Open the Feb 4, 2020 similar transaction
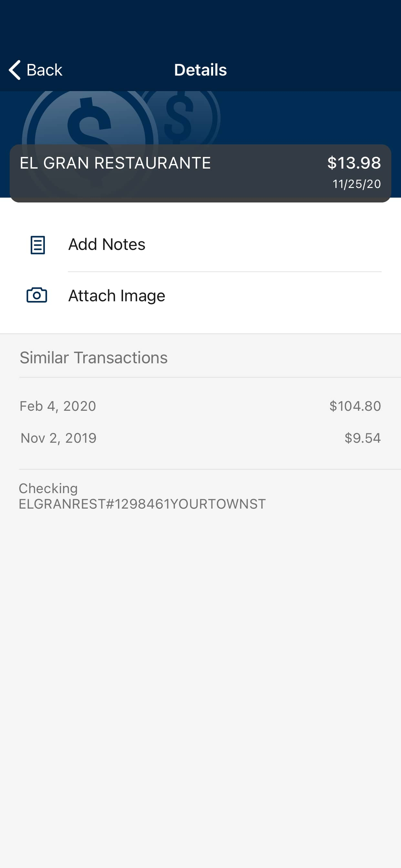 click(200, 406)
